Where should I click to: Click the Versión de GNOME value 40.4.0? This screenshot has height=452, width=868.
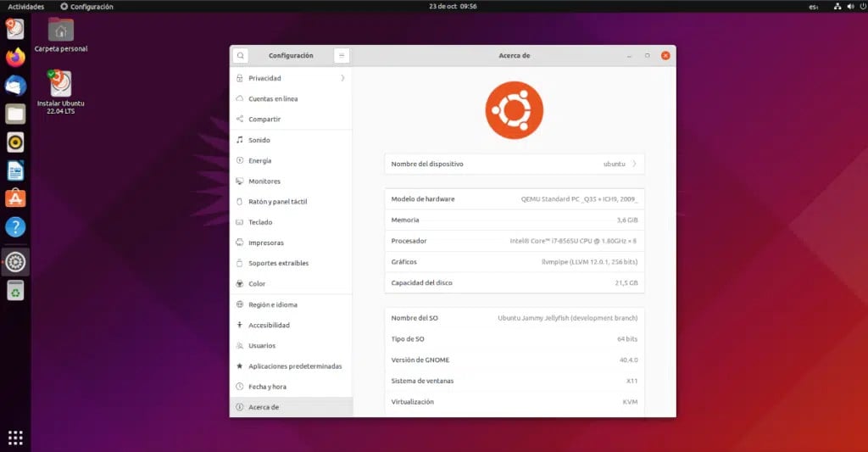pyautogui.click(x=628, y=360)
